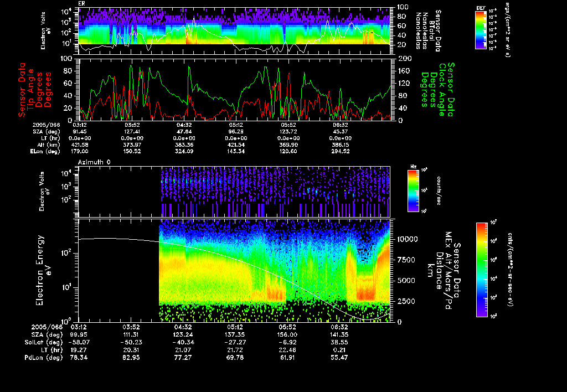Click ELon value 150.52

point(132,152)
